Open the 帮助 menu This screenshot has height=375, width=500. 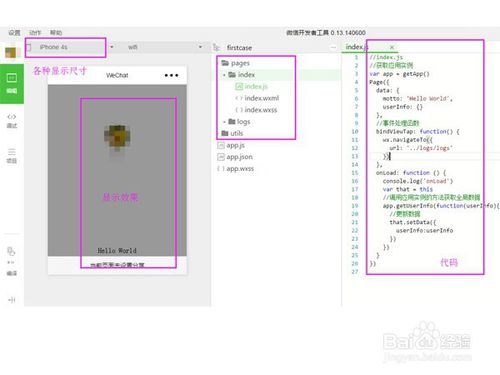coord(56,33)
